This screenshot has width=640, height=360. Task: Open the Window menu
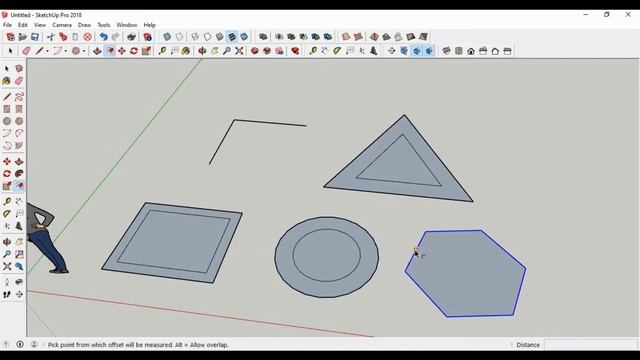[127, 25]
